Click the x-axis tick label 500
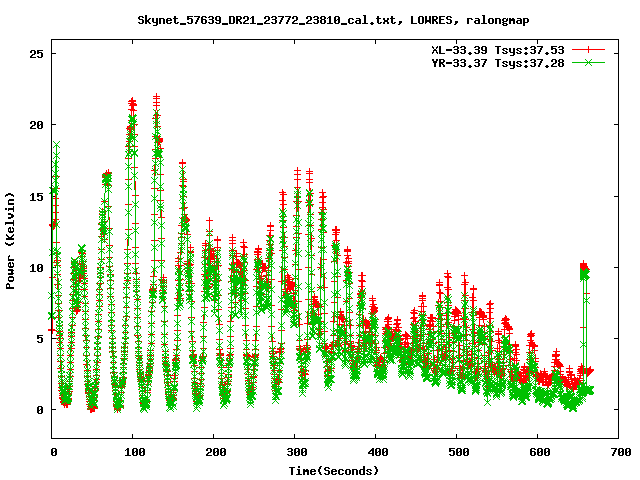The height and width of the screenshot is (480, 640). (x=458, y=452)
